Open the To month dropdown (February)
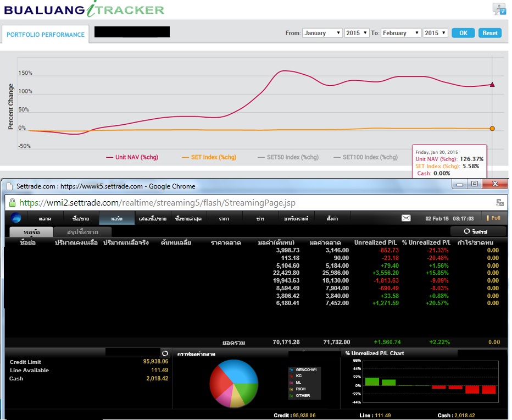 pos(400,33)
